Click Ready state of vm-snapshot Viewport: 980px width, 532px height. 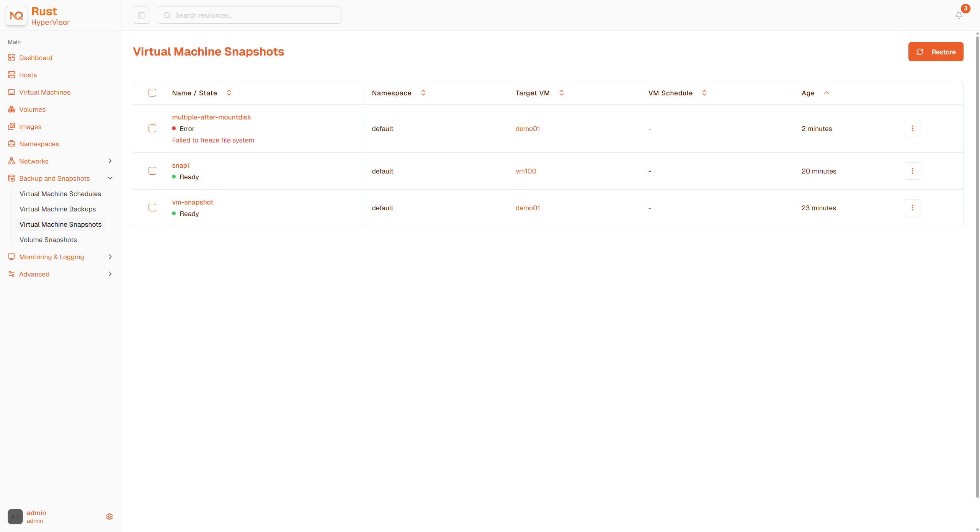click(x=189, y=214)
